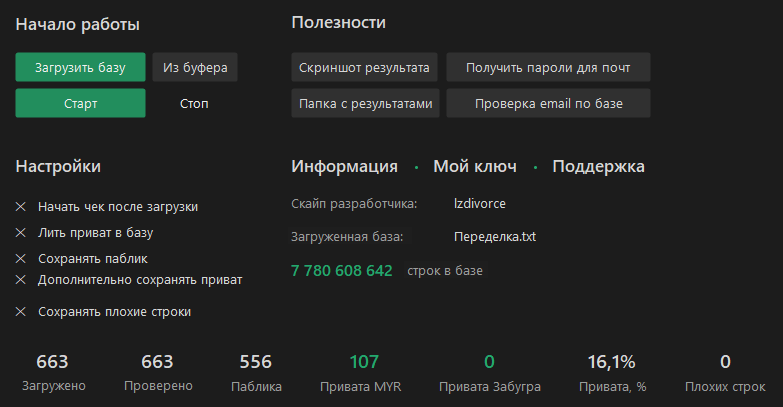The image size is (783, 407).
Task: Take a Скриншот результата
Action: tap(365, 67)
